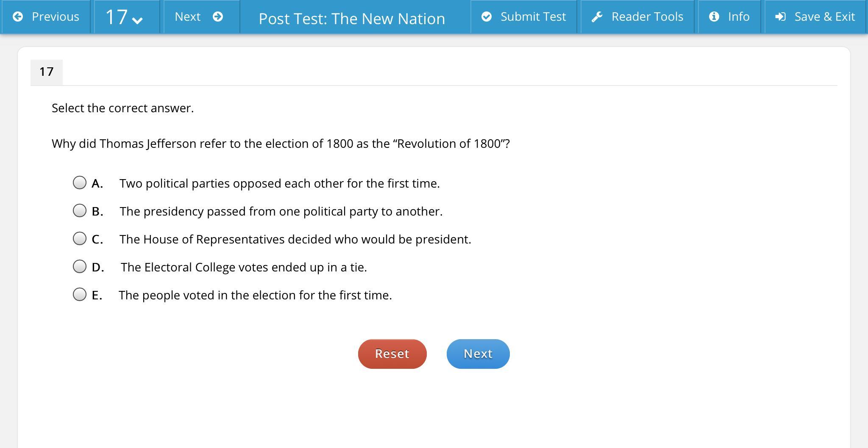This screenshot has width=868, height=448.
Task: Click answer text "Two political parties opposed each other"
Action: tap(279, 183)
